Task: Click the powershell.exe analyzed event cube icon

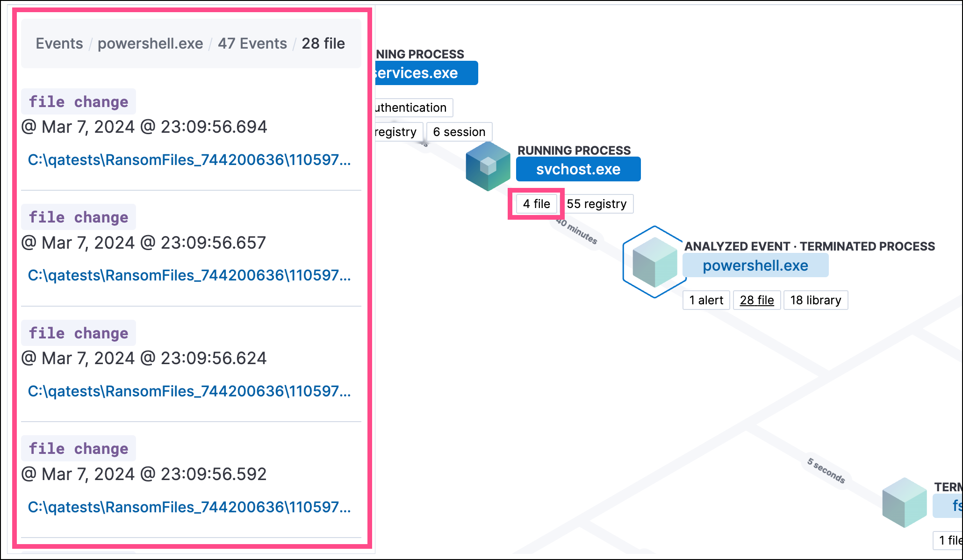Action: point(654,262)
